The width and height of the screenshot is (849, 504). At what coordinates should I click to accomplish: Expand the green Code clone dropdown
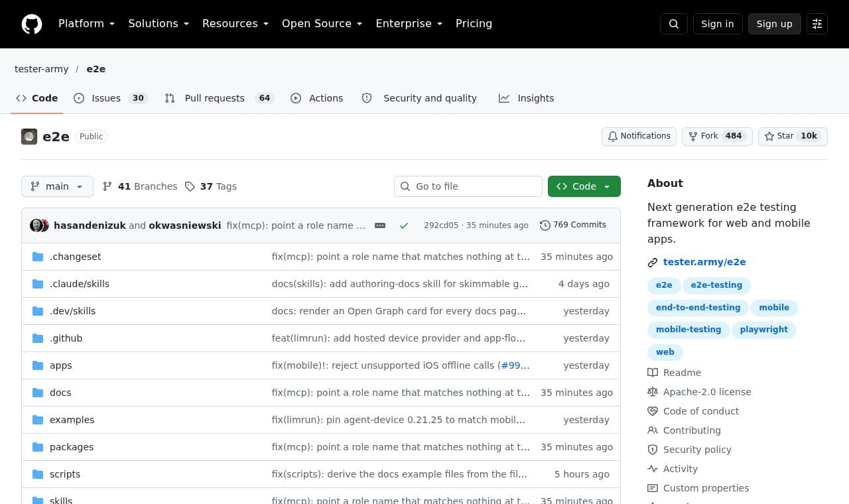584,186
